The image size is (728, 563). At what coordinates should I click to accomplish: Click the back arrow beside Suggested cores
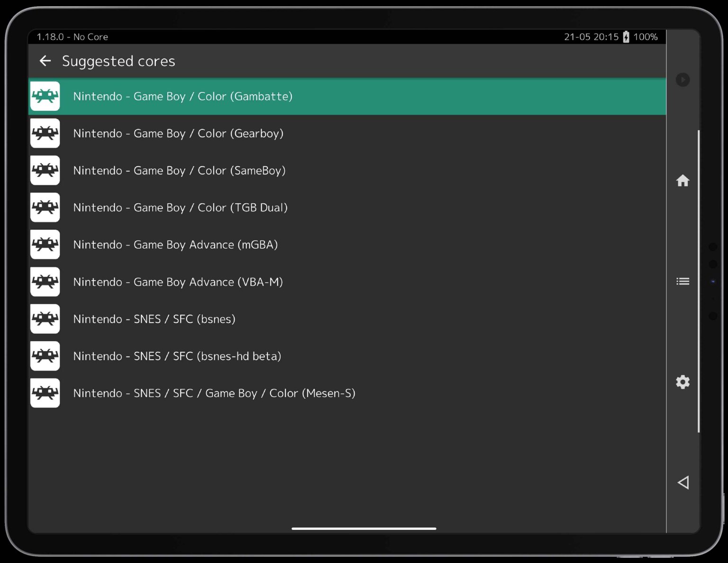(x=45, y=61)
